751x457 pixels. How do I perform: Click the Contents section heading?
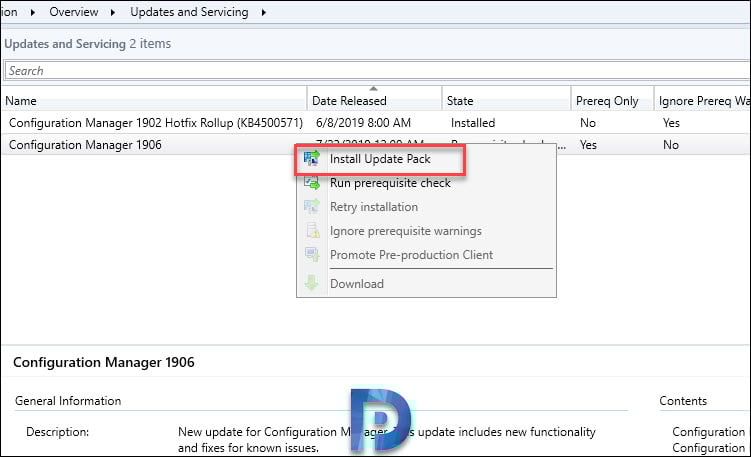[683, 400]
